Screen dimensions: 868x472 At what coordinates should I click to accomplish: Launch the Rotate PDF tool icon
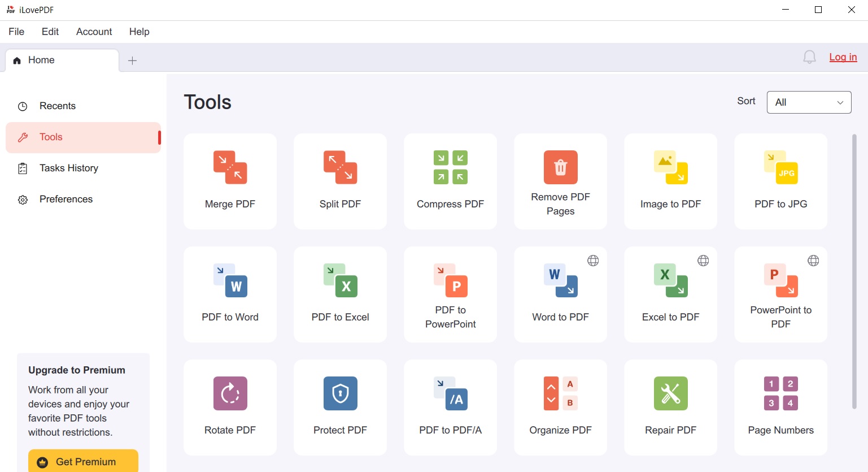point(230,393)
